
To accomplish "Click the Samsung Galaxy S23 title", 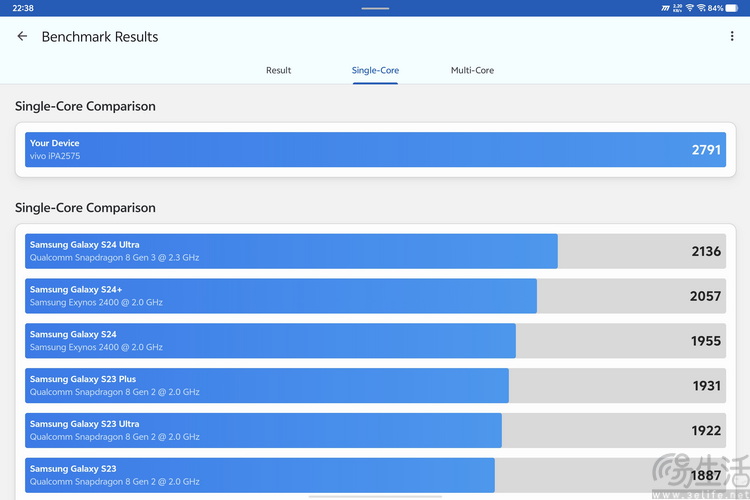I will [73, 469].
